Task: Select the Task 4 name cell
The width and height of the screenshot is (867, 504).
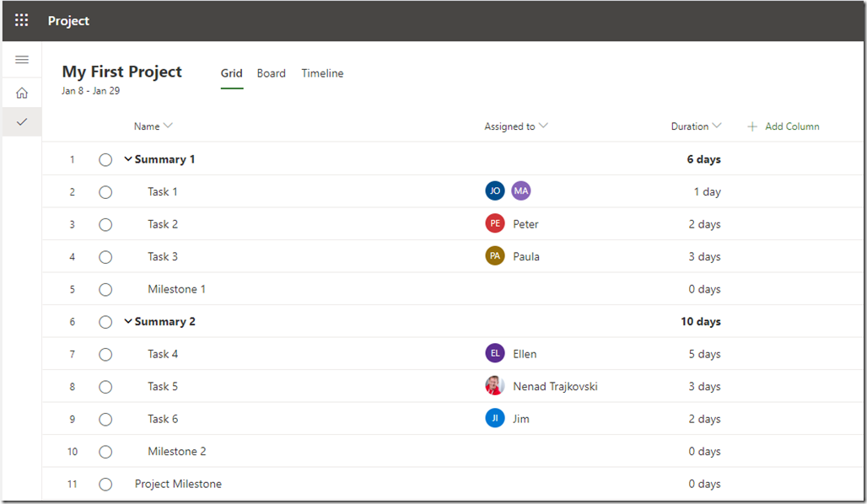Action: [x=163, y=354]
